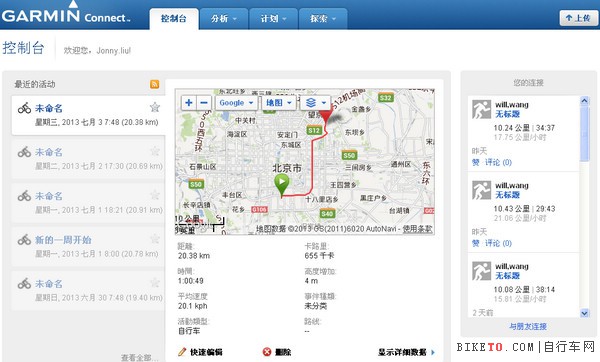Click the 1:00:49 time value
Image resolution: width=600 pixels, height=362 pixels.
[191, 281]
